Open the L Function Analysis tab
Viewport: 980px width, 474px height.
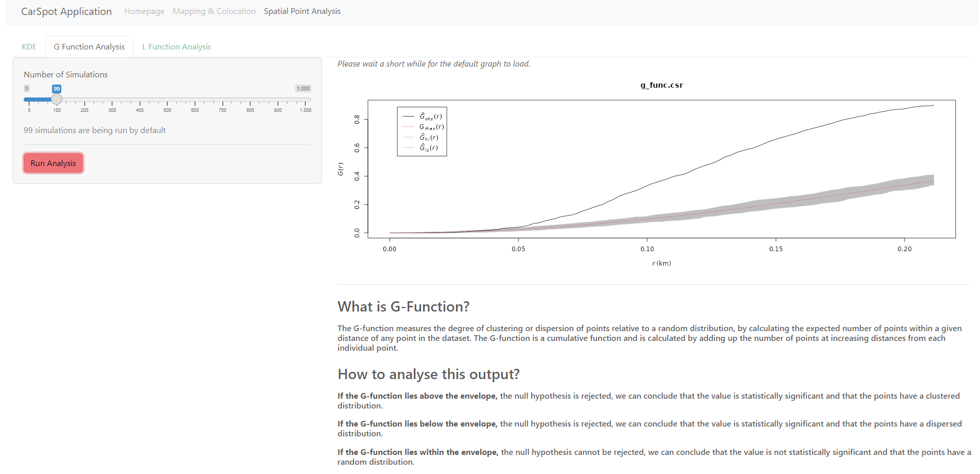coord(176,47)
